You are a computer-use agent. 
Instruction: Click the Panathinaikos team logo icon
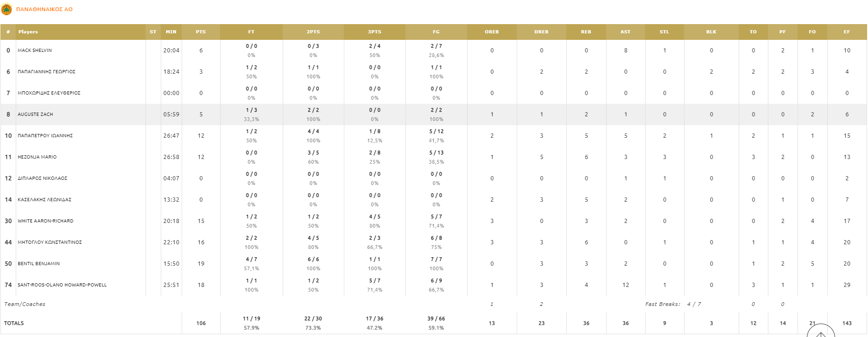coord(7,9)
